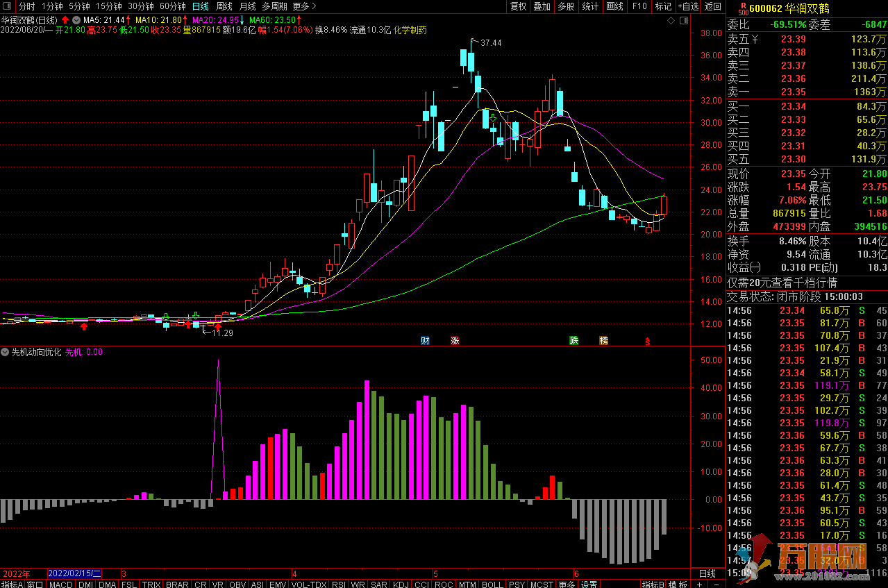Switch to the 月线 monthly chart
888x588 pixels.
point(247,6)
